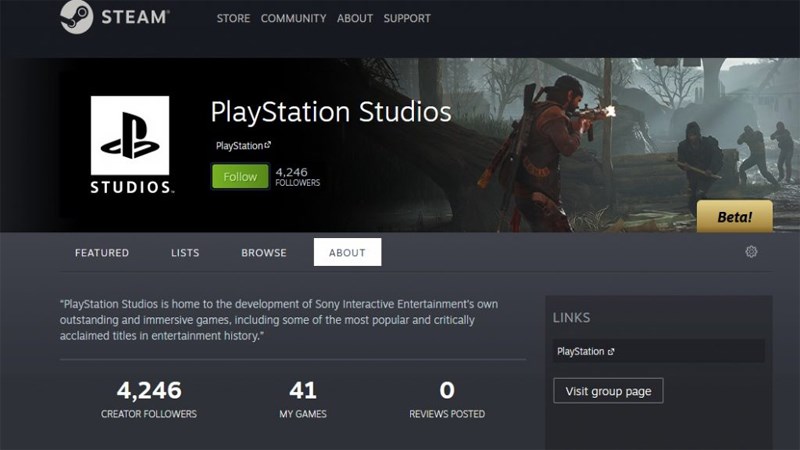Click Visit group page button
Viewport: 800px width, 450px height.
pos(608,391)
